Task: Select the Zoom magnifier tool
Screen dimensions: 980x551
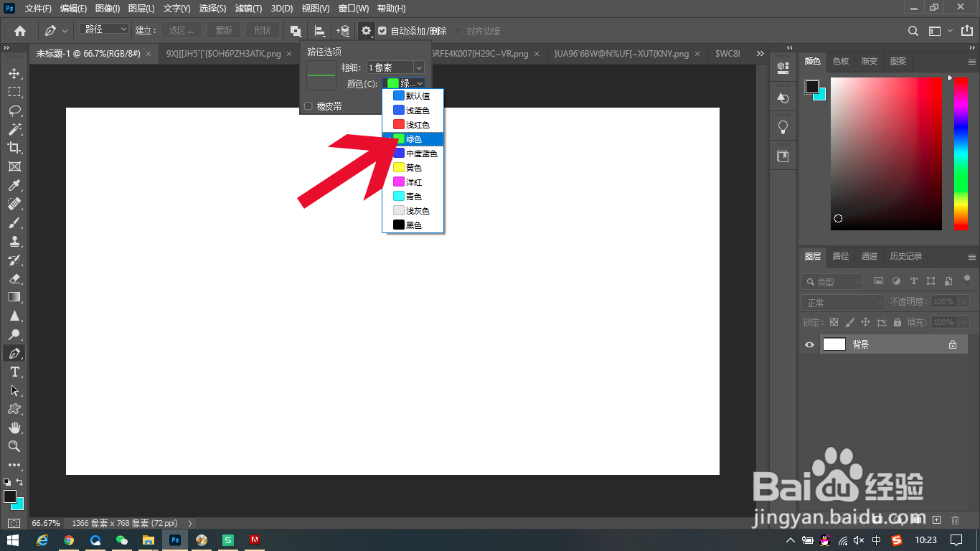Action: pyautogui.click(x=14, y=446)
